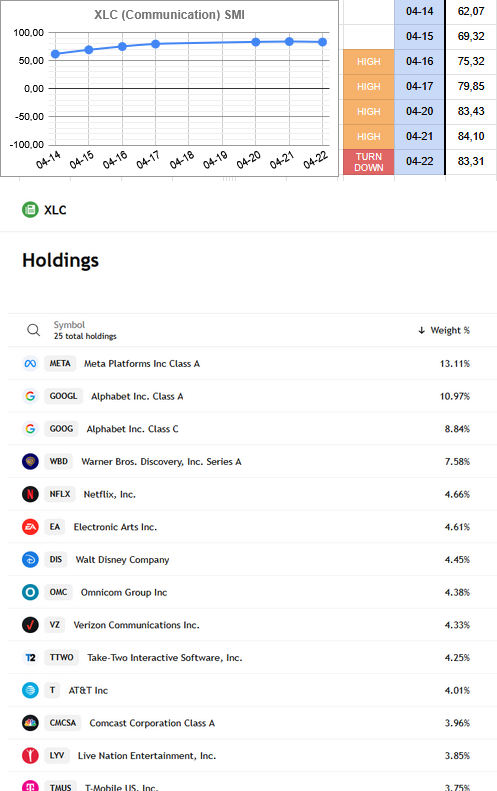
Task: Click the Symbol search field
Action: coord(69,325)
